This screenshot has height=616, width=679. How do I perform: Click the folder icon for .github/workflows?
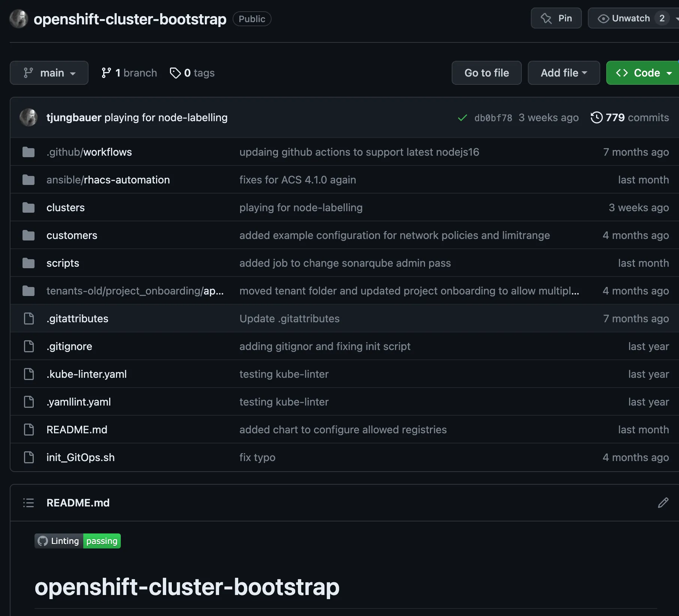coord(29,152)
